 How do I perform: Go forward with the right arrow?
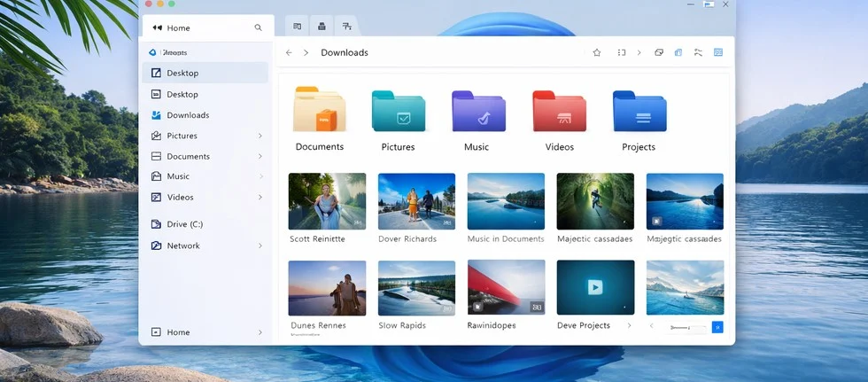click(306, 53)
